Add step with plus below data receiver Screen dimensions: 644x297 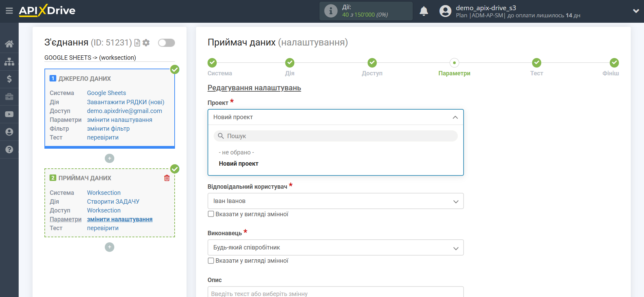coord(110,247)
